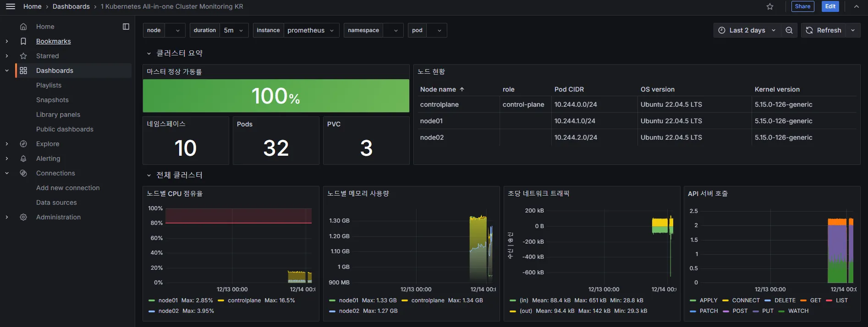The height and width of the screenshot is (327, 868).
Task: Open the pod variable dropdown
Action: 437,30
